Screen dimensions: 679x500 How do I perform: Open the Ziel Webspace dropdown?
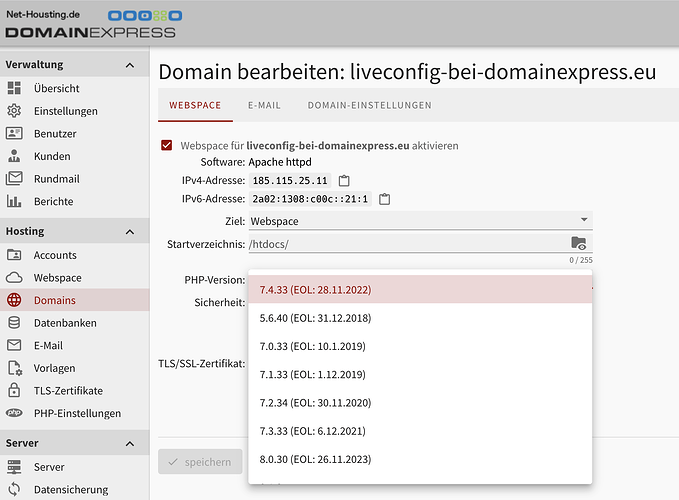[x=420, y=221]
